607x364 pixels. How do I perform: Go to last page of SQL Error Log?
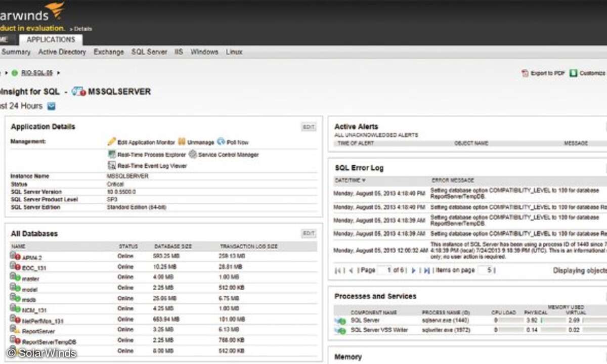[x=426, y=270]
